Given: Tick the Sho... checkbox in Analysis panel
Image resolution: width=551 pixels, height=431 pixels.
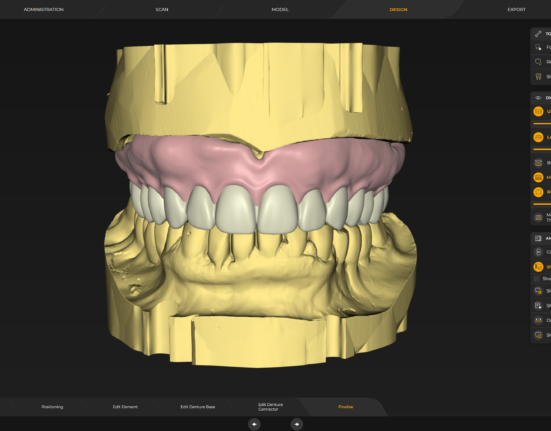Looking at the screenshot, I should 536,279.
